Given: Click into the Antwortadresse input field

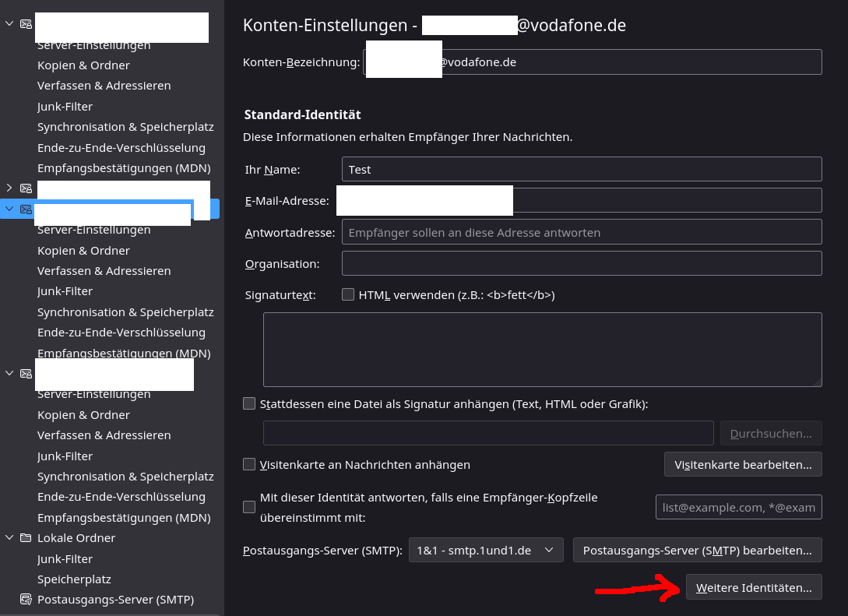Looking at the screenshot, I should pyautogui.click(x=582, y=232).
